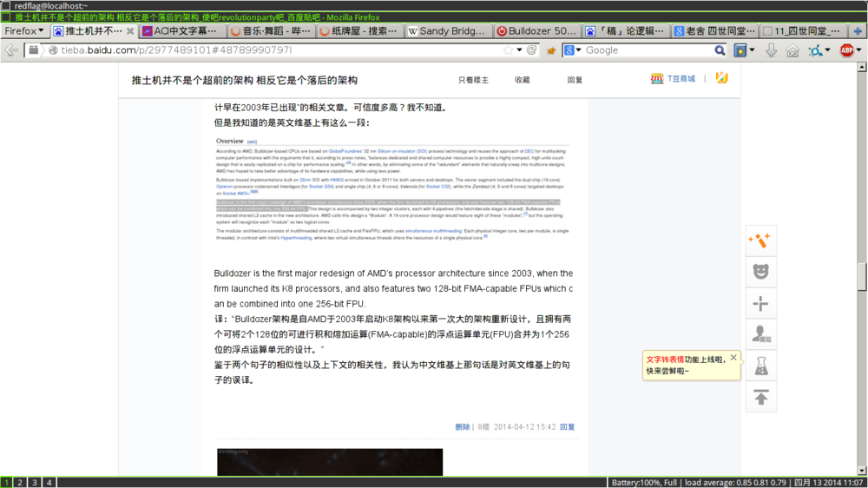Click the Adblock Plus ABP icon
The height and width of the screenshot is (488, 868).
click(846, 50)
